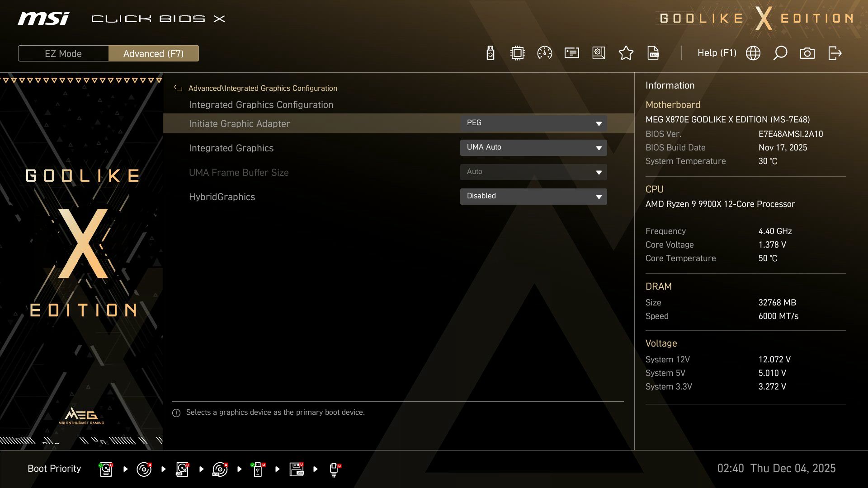The height and width of the screenshot is (488, 868).
Task: Open the M-Flash BIOS update tool
Action: [490, 53]
